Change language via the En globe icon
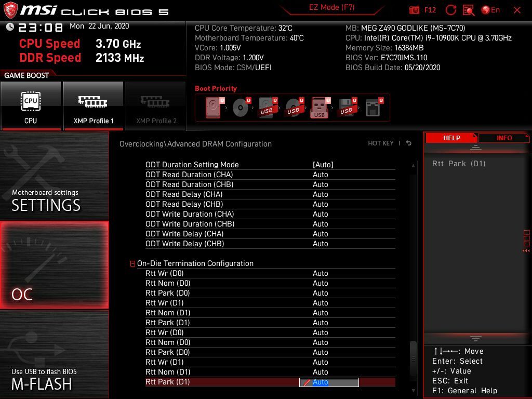This screenshot has width=532, height=399. pos(490,10)
